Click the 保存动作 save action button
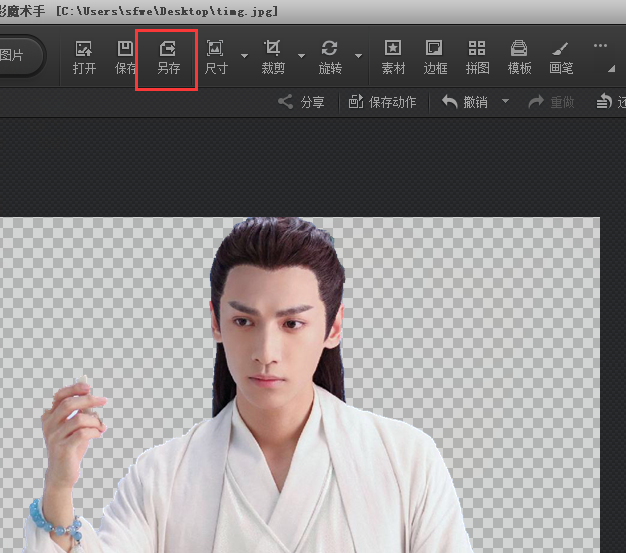 (x=382, y=102)
